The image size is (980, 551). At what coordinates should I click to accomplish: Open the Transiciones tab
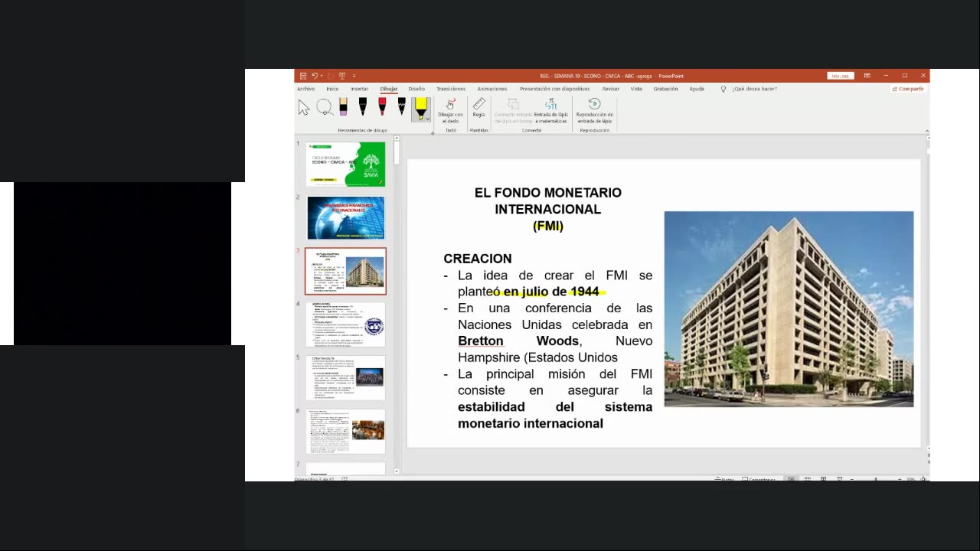point(451,89)
